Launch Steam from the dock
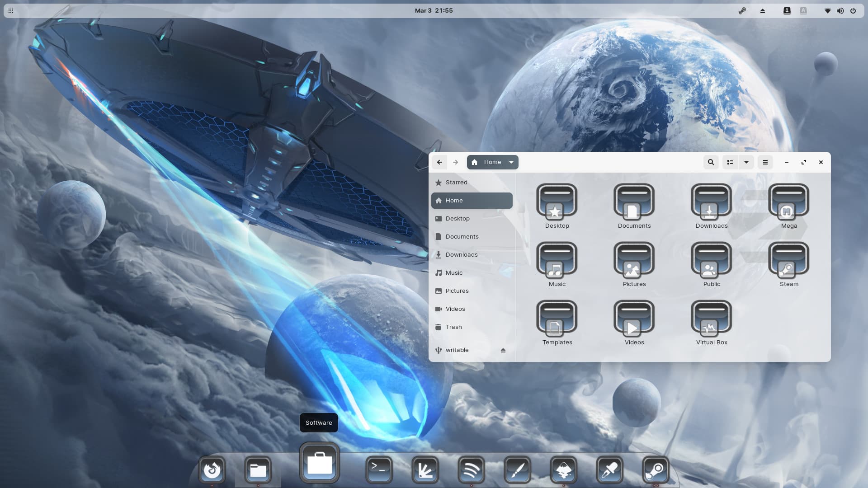Viewport: 868px width, 488px height. 656,470
